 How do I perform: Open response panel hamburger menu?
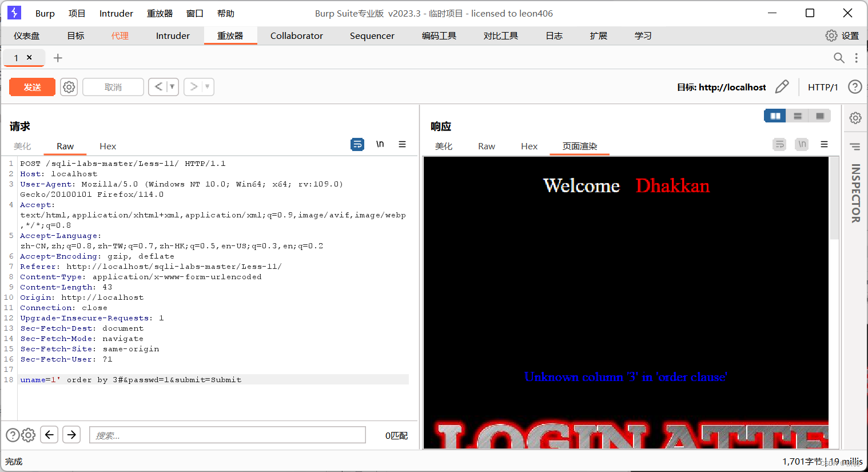click(x=824, y=144)
